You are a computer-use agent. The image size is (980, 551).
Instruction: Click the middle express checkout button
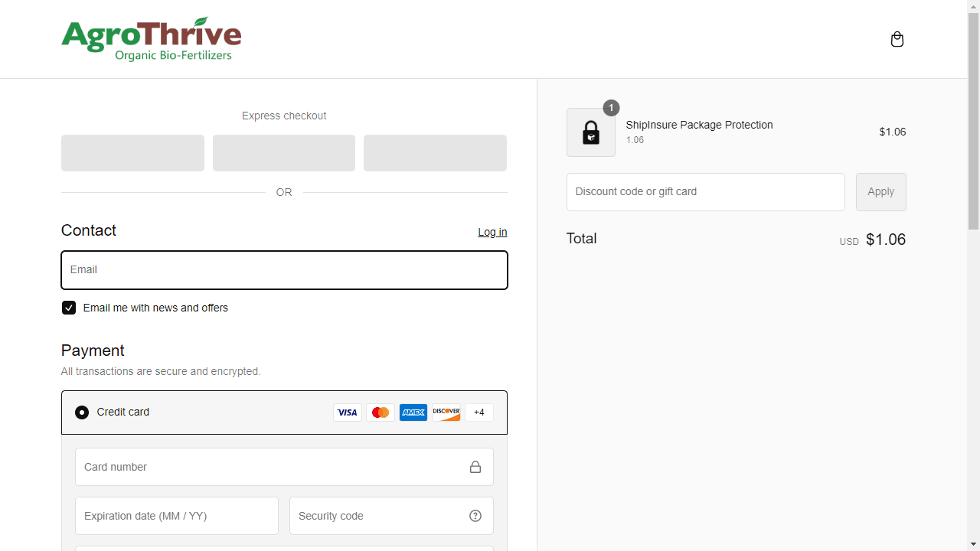tap(284, 153)
